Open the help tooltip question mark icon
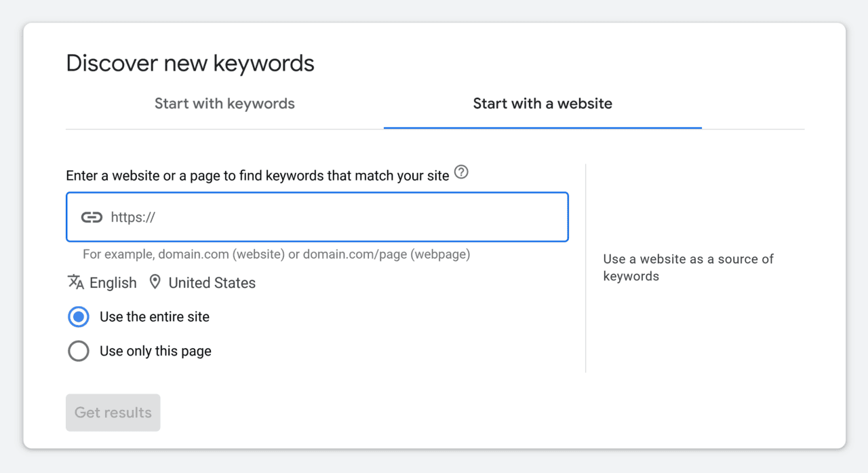Viewport: 868px width, 473px height. (x=461, y=172)
